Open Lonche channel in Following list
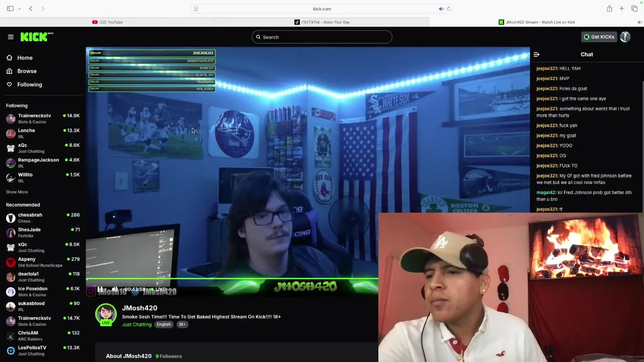This screenshot has height=362, width=644. point(43,133)
